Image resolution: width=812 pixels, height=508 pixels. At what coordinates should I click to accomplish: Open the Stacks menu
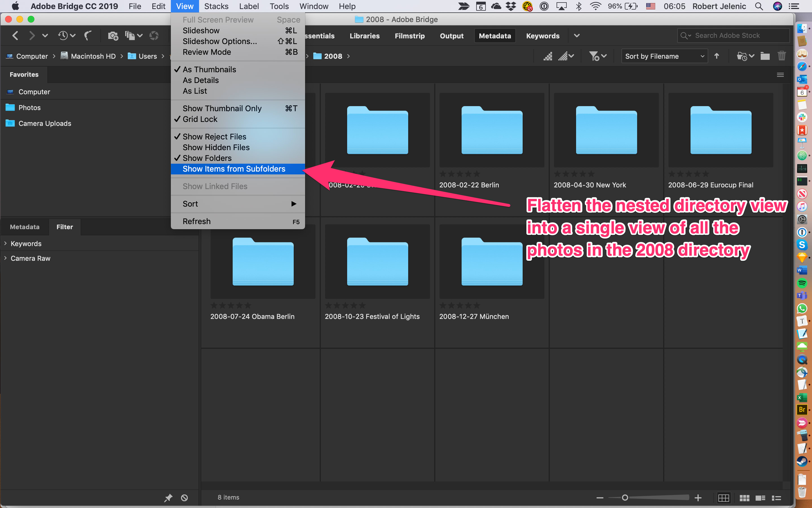tap(216, 6)
